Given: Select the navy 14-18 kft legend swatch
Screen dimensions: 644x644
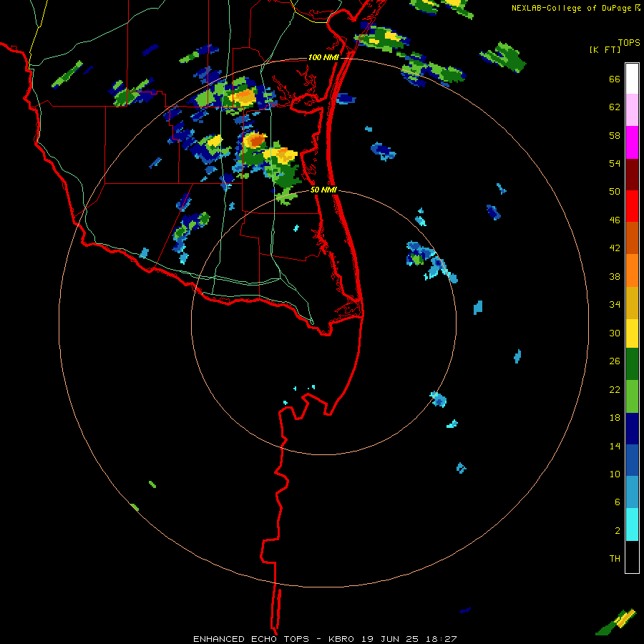Looking at the screenshot, I should coord(632,429).
